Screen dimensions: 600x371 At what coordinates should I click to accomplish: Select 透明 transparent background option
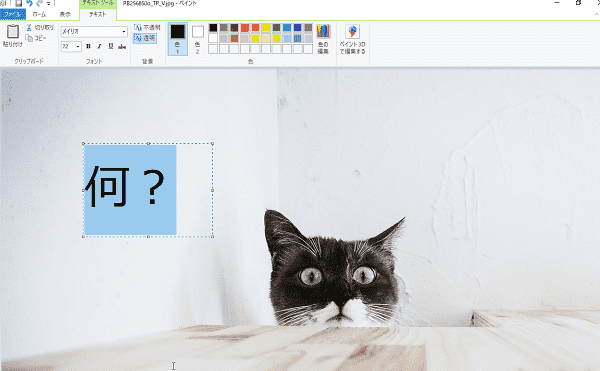[x=145, y=38]
